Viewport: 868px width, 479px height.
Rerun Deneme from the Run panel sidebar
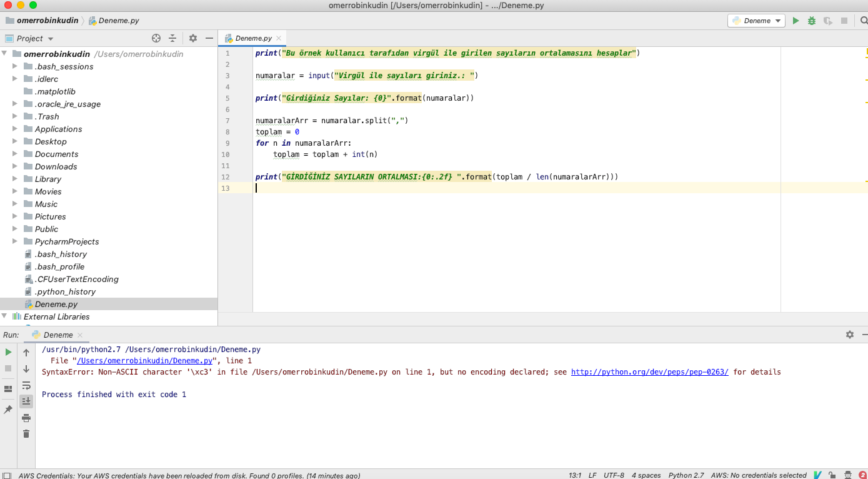[8, 352]
